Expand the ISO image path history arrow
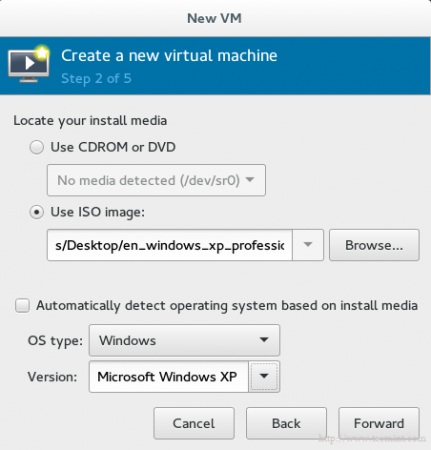Viewport: 431px width, 450px height. (308, 245)
